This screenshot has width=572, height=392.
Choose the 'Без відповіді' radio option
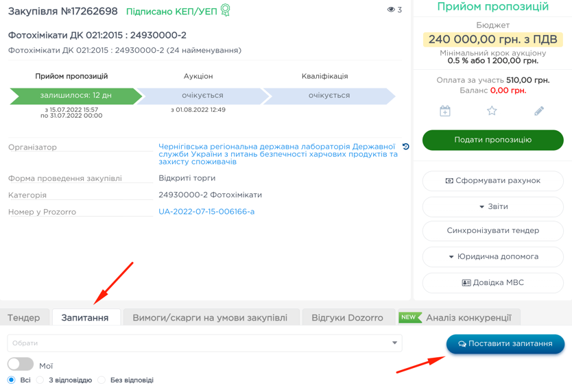[102, 380]
